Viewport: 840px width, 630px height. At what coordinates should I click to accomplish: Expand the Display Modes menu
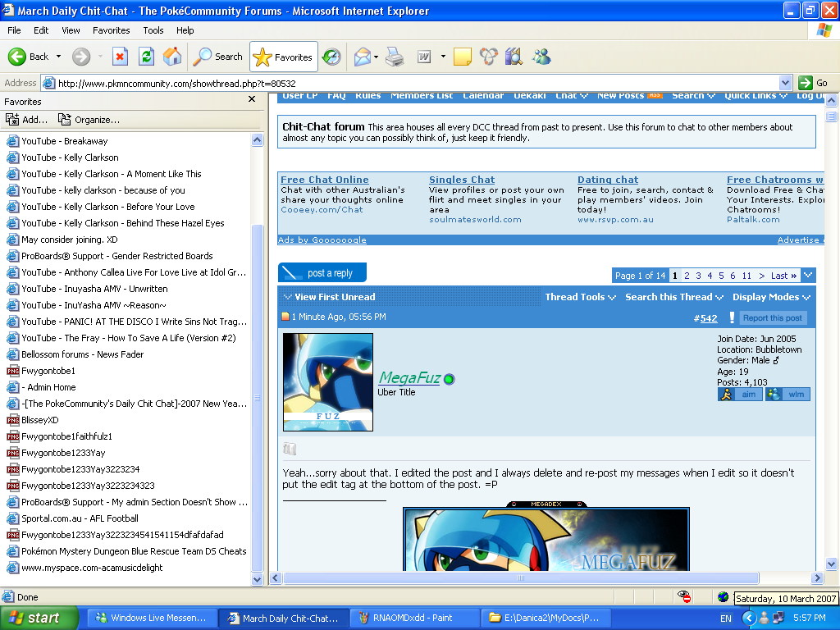click(771, 297)
